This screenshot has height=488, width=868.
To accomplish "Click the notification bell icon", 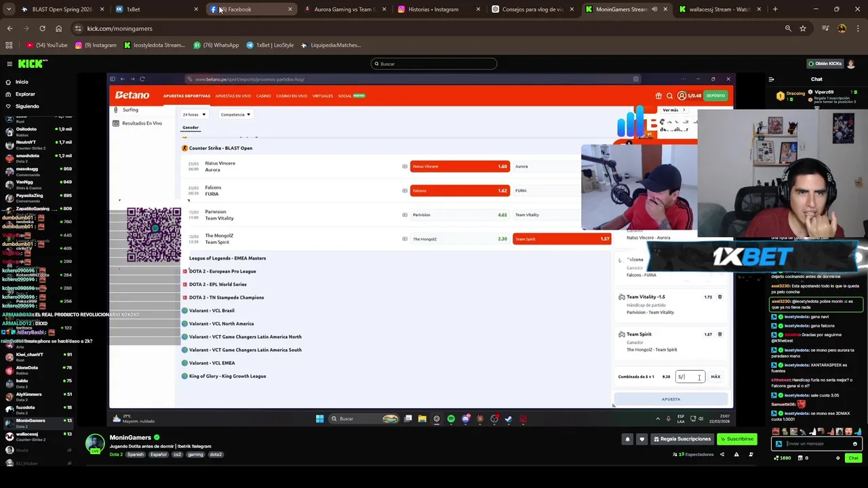I will click(627, 439).
